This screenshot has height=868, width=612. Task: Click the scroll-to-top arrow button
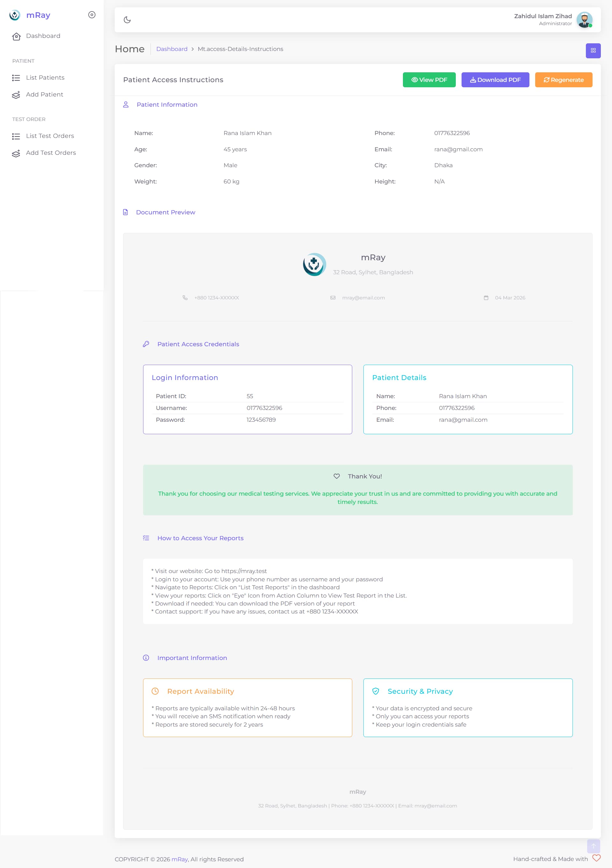[x=593, y=846]
